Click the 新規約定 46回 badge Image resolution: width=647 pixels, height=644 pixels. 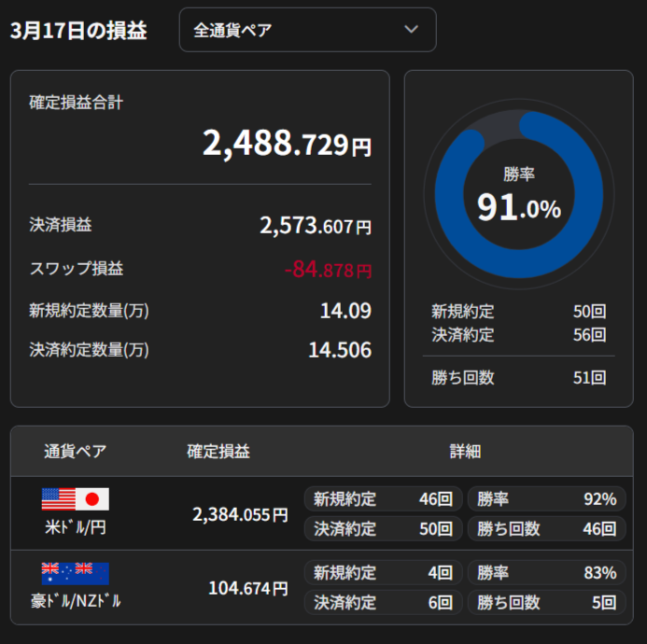pyautogui.click(x=383, y=499)
